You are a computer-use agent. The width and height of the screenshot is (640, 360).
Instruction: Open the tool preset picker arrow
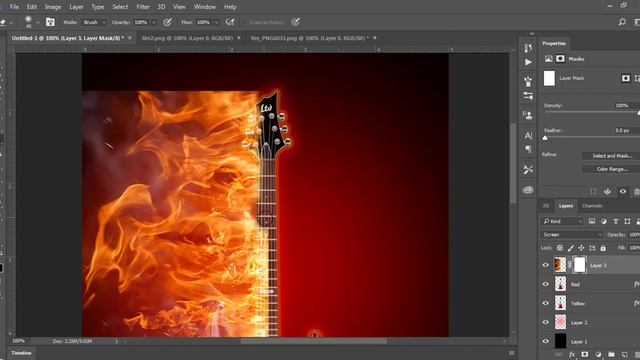click(11, 22)
